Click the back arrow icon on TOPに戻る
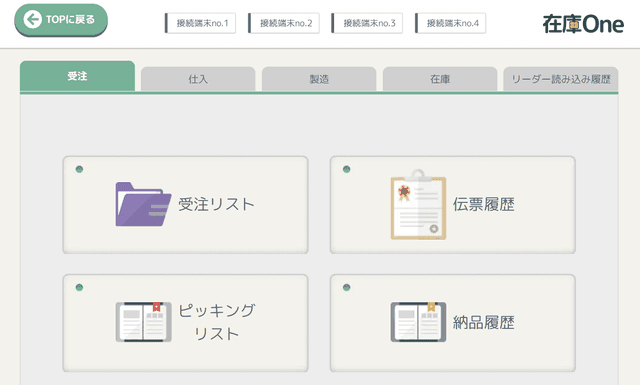The image size is (640, 385). point(32,19)
